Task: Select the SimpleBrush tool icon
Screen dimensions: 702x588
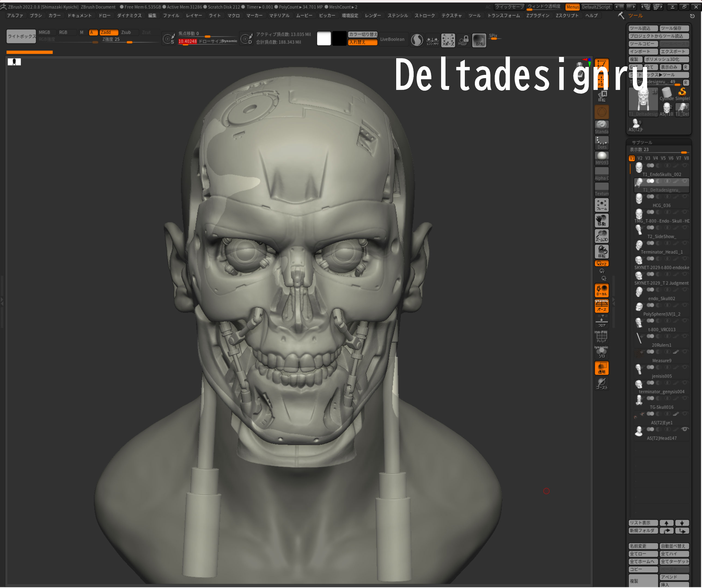Action: point(682,94)
